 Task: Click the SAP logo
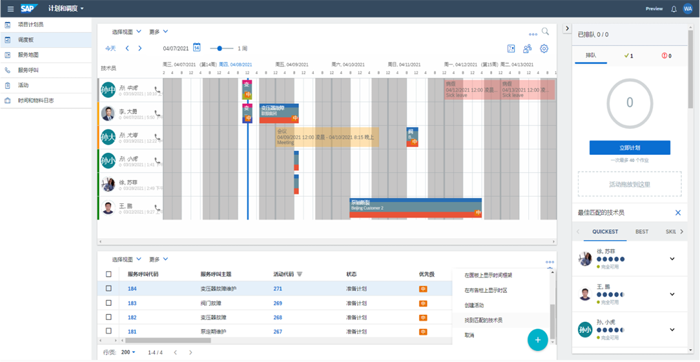(x=29, y=8)
